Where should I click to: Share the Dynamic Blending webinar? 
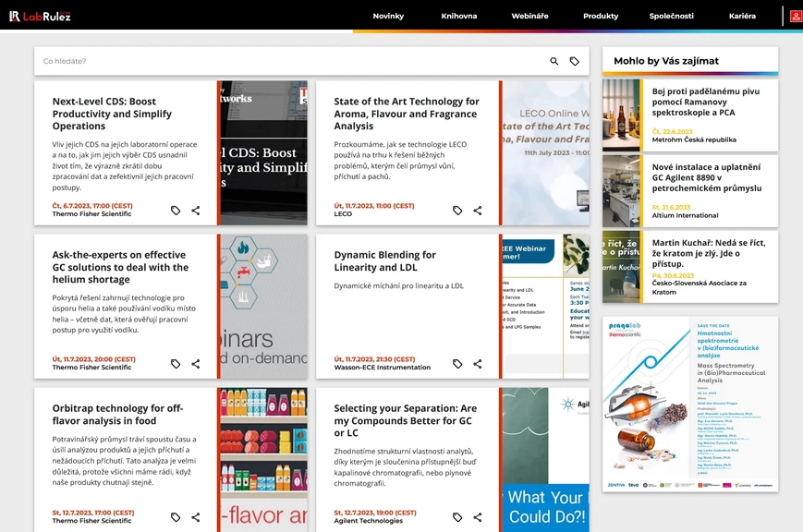click(478, 364)
